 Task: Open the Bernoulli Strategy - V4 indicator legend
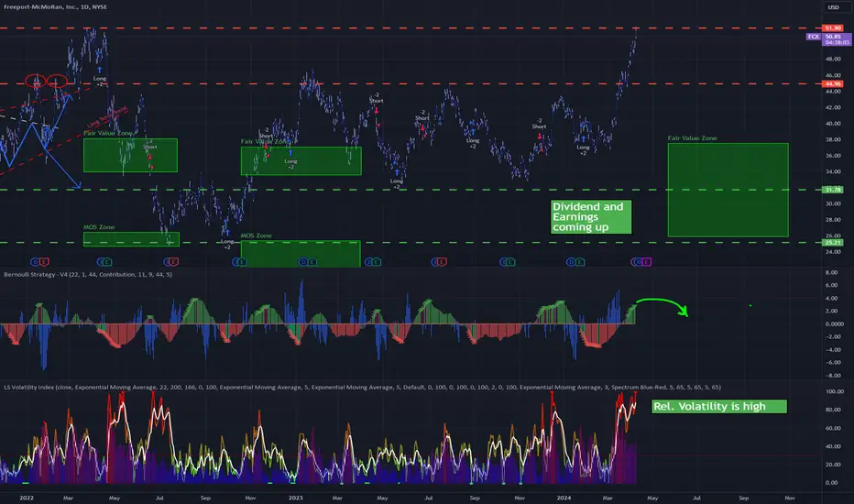[88, 274]
